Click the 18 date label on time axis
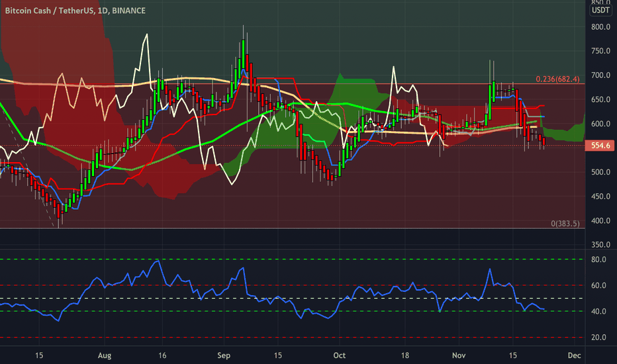 (404, 355)
